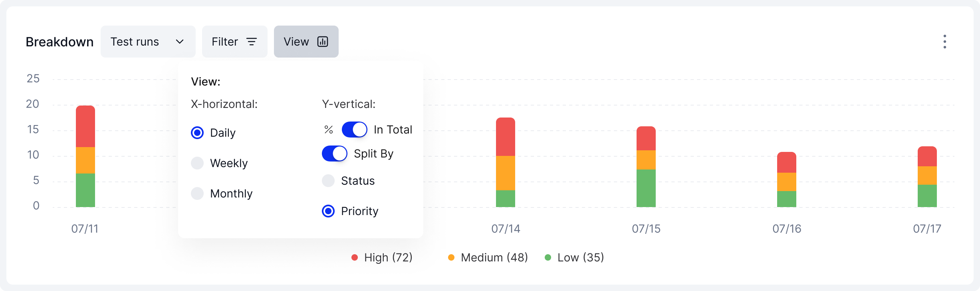Select the Monthly radio button
The height and width of the screenshot is (291, 980).
[x=197, y=193]
